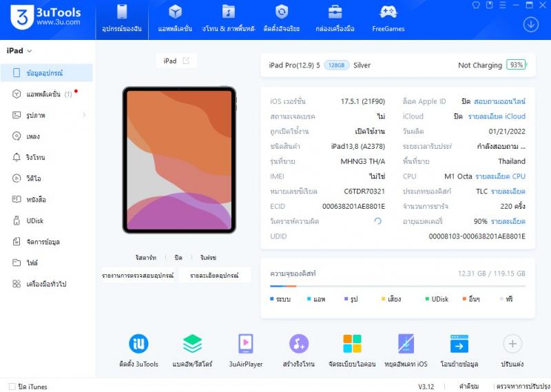Launch the ringtone maker music icon

click(298, 344)
